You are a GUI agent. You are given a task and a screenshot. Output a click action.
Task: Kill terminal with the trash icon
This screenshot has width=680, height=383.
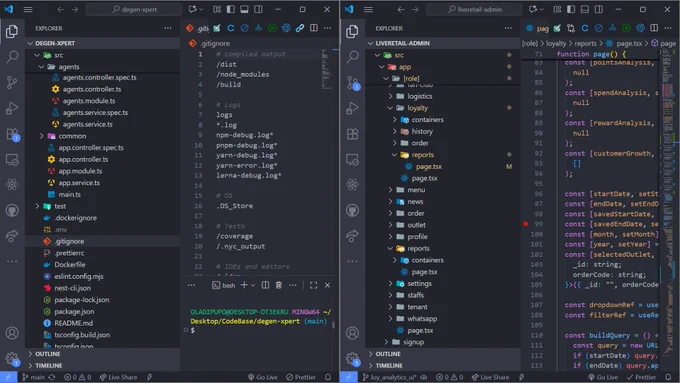pos(279,285)
